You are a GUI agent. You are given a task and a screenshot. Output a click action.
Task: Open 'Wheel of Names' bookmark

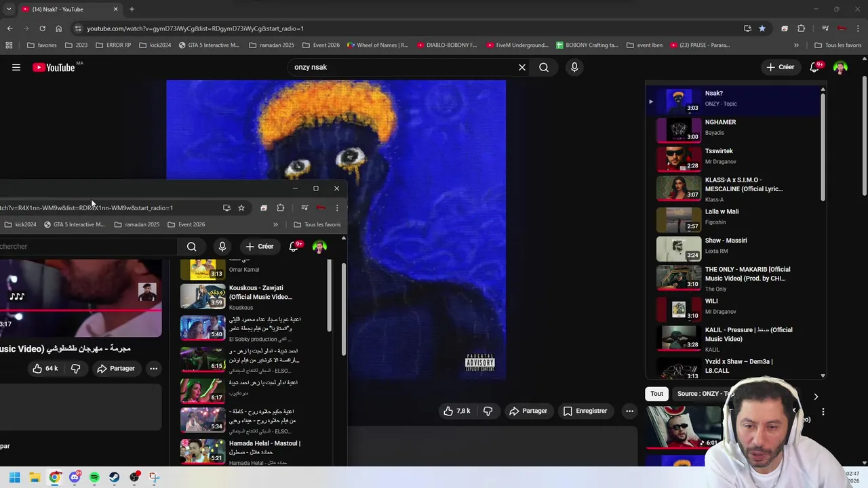378,45
